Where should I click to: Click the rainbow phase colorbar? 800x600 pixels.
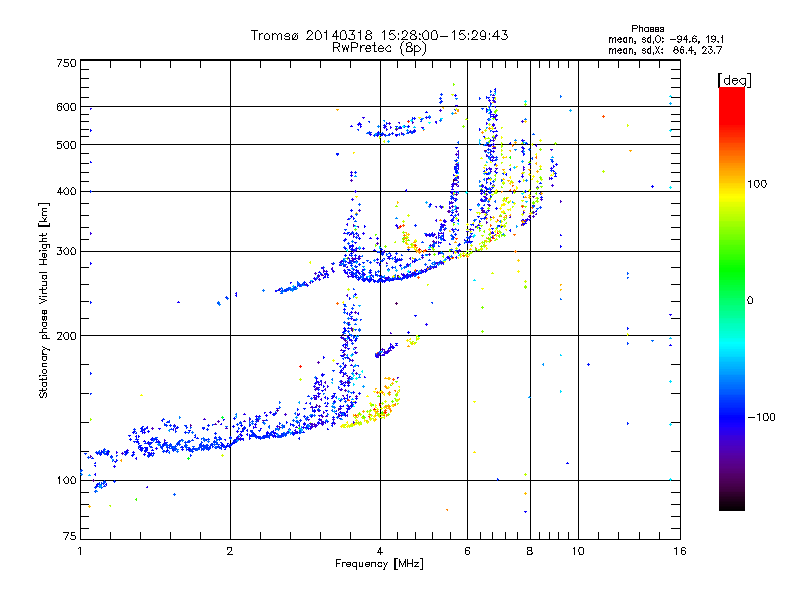[732, 298]
